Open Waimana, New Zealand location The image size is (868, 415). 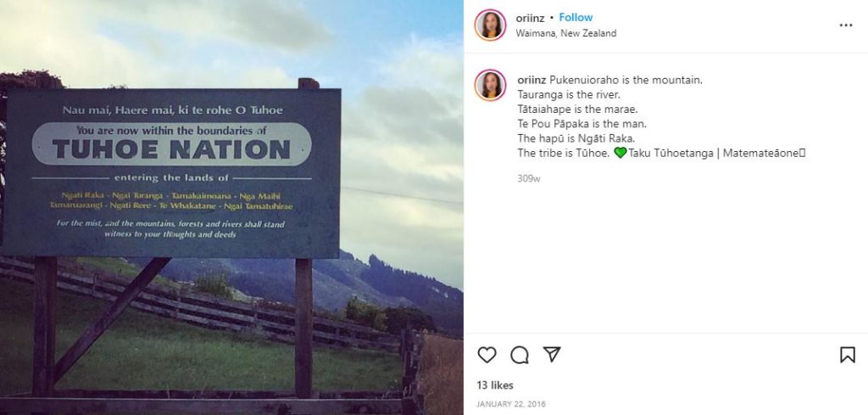click(565, 33)
